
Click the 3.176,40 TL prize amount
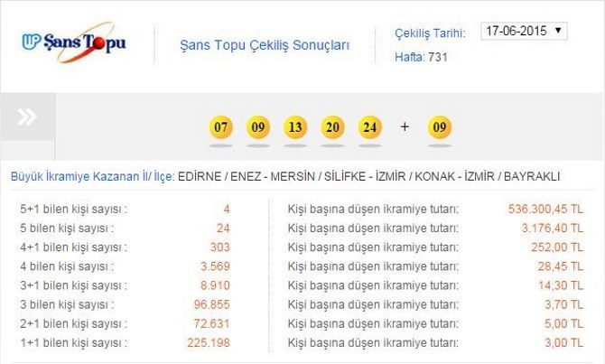tap(552, 228)
